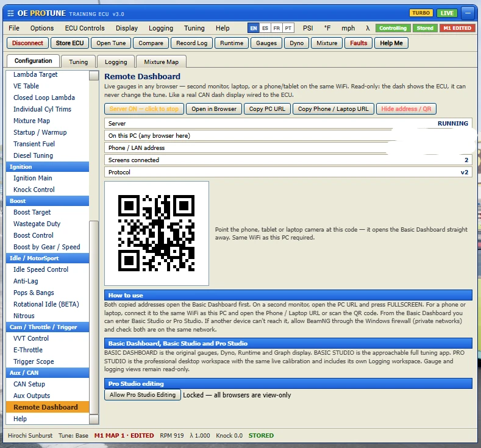Collapse the Ignition section header
Screen dimensions: 481x448
[48, 167]
